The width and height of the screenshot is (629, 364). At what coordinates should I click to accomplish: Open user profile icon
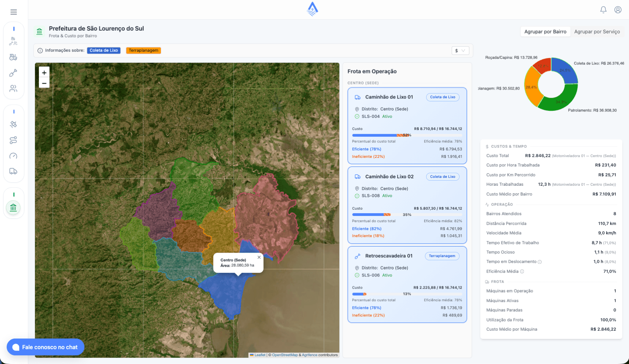(618, 10)
